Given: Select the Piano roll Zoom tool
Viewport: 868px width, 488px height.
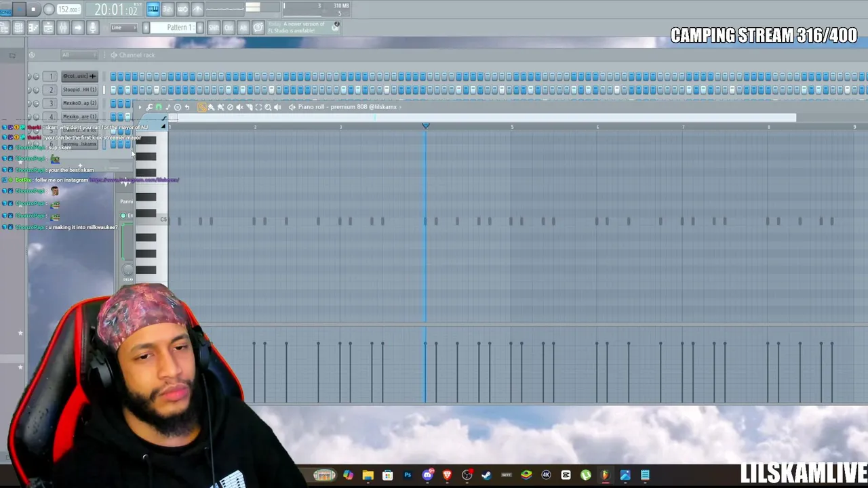Looking at the screenshot, I should click(x=268, y=107).
